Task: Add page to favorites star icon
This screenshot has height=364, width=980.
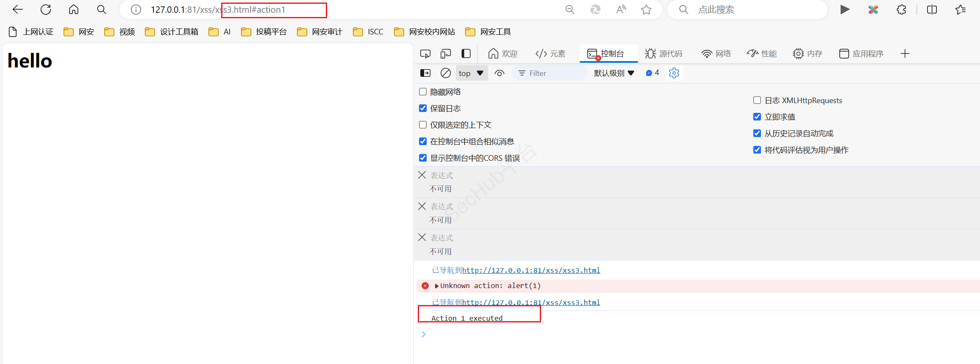Action: click(x=646, y=9)
